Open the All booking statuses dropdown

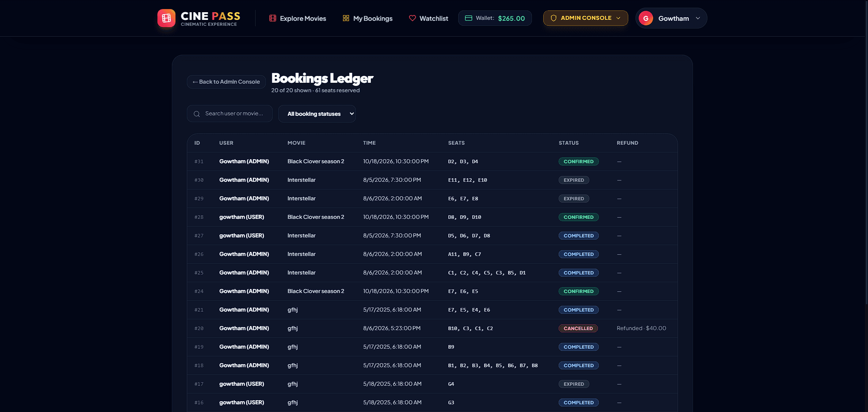[x=317, y=114]
